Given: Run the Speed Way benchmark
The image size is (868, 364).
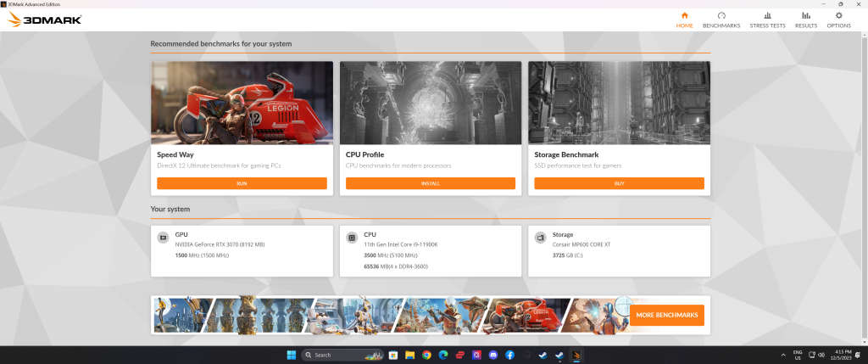Looking at the screenshot, I should click(242, 183).
